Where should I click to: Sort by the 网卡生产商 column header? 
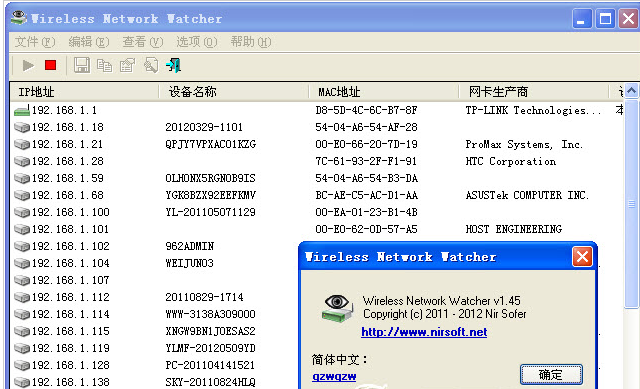pos(533,92)
